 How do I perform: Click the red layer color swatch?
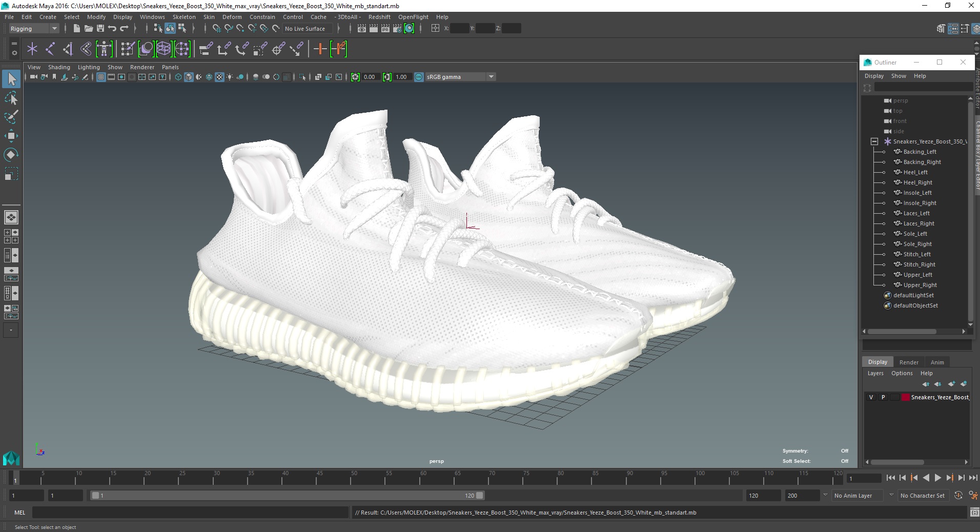906,397
